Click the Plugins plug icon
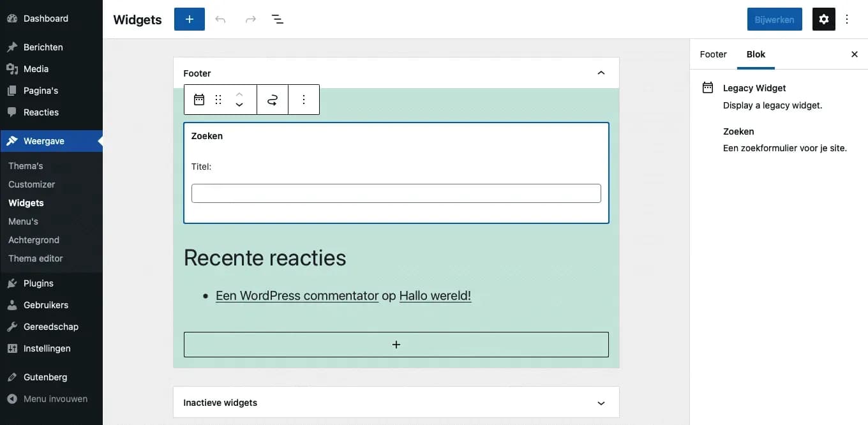 [x=12, y=283]
